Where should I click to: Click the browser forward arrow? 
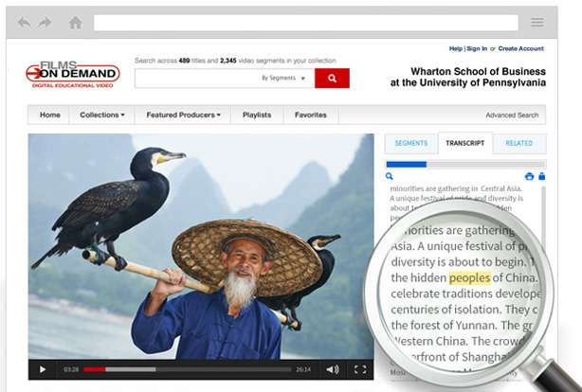[45, 23]
